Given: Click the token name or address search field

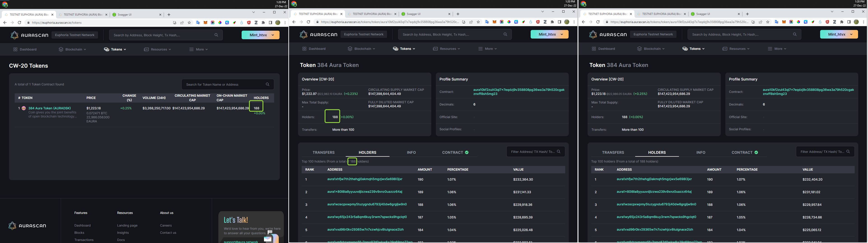Looking at the screenshot, I should click(228, 85).
